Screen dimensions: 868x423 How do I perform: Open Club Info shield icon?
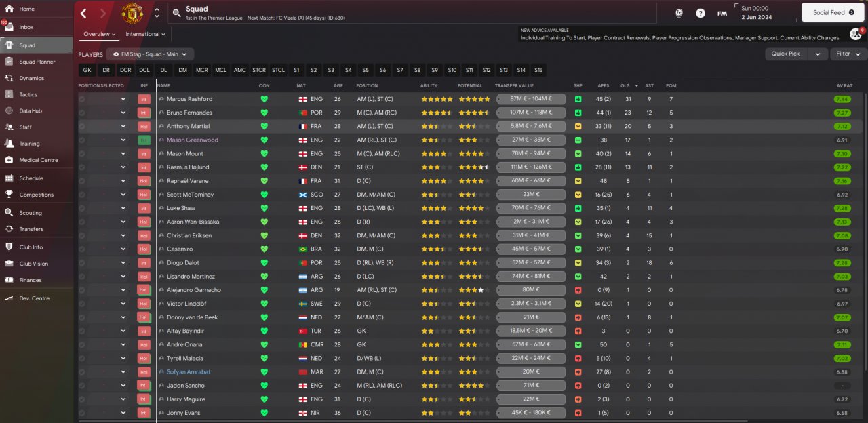pyautogui.click(x=9, y=247)
